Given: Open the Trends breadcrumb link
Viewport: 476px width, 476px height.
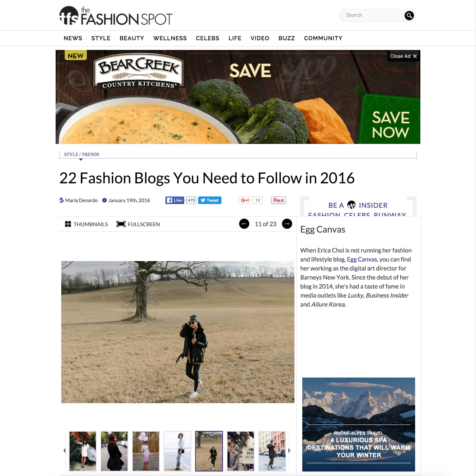Looking at the screenshot, I should pos(90,154).
